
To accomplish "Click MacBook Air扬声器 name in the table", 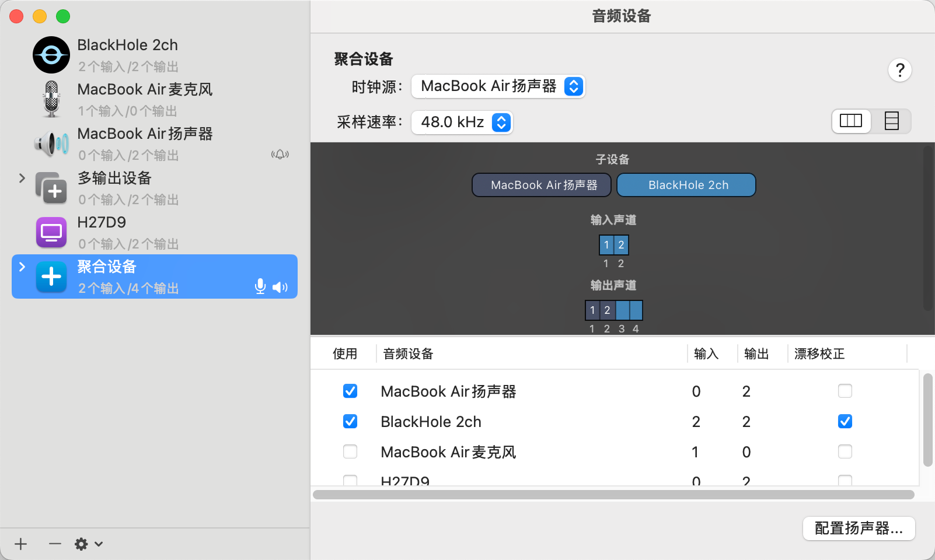I will coord(448,391).
